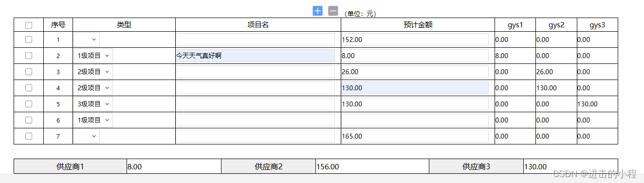Click the 供应商3 label cell

[x=476, y=166]
